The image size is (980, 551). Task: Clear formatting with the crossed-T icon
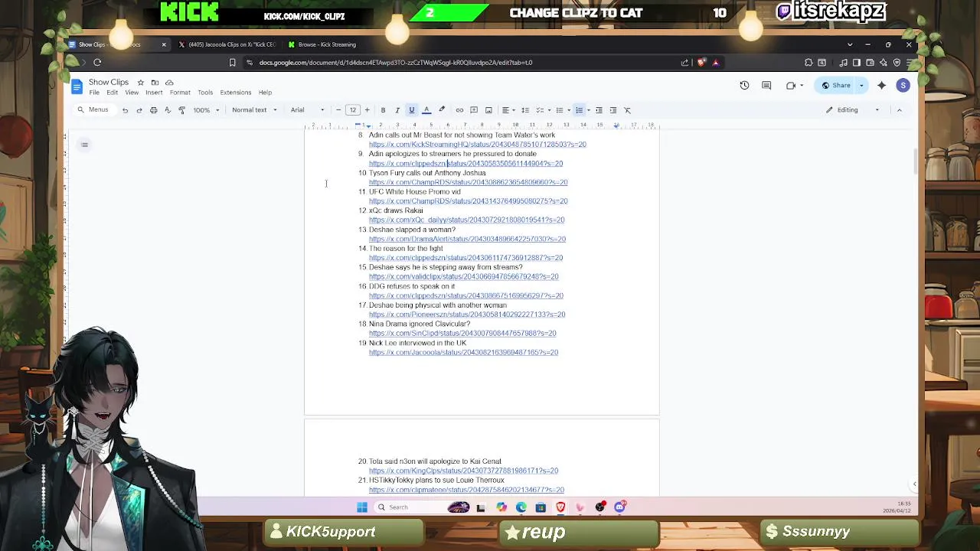627,110
